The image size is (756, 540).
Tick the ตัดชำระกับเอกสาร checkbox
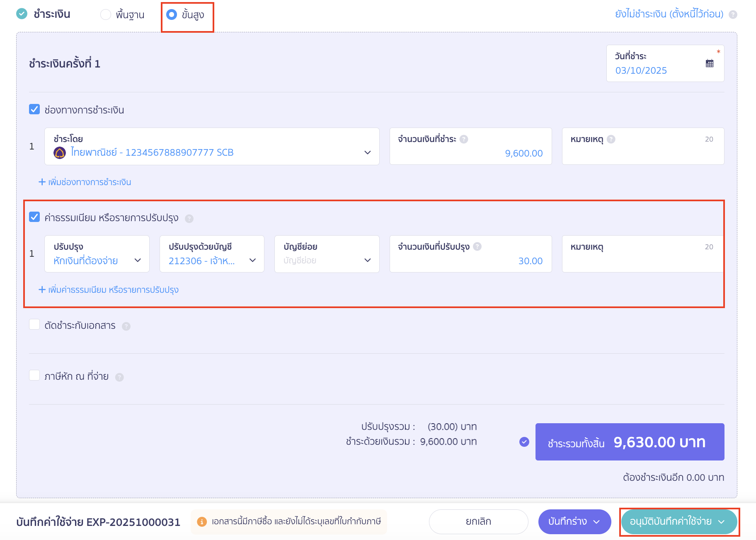[x=34, y=325]
